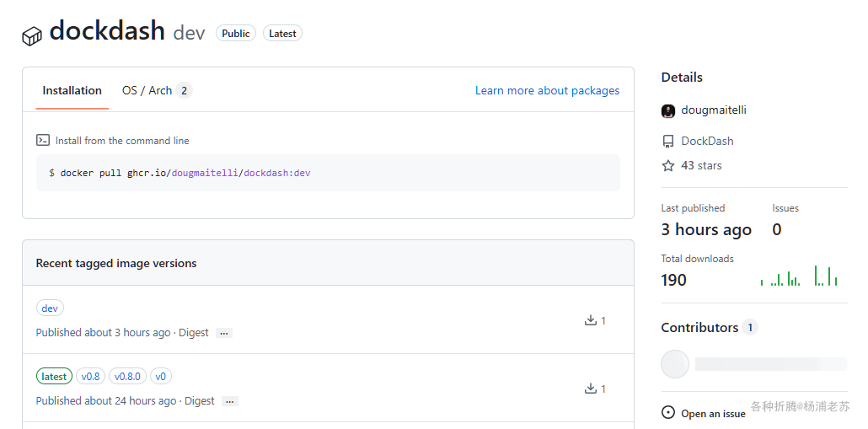Select the v0.8.0 tag label

[127, 377]
